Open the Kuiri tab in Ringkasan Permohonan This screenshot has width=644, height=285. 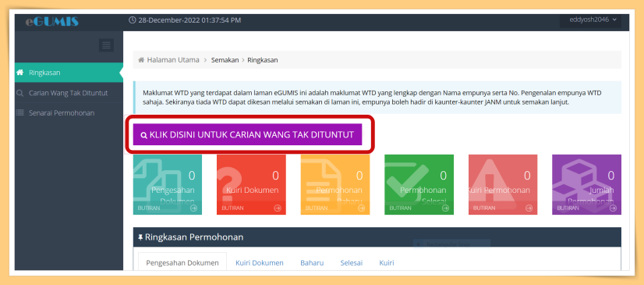(x=387, y=263)
